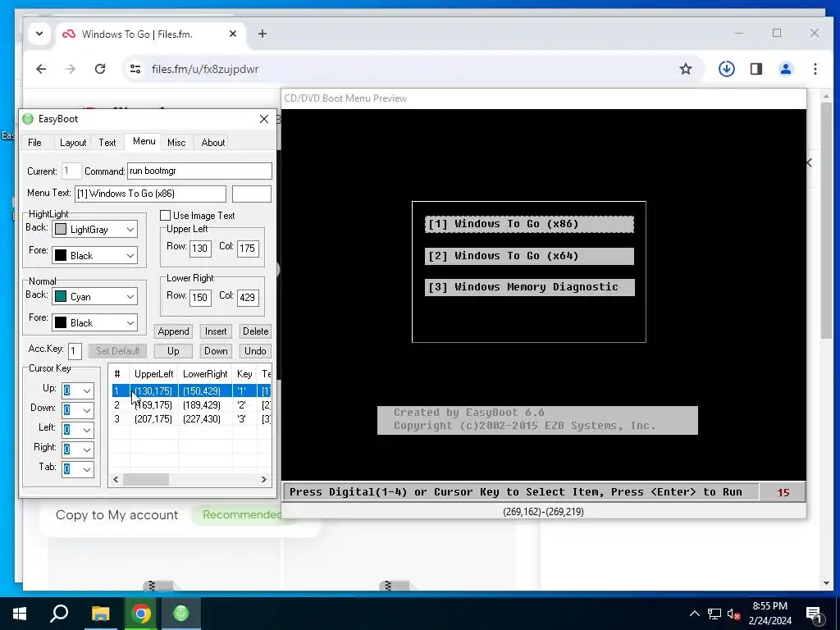
Task: Open the Windows Start menu
Action: 20,614
